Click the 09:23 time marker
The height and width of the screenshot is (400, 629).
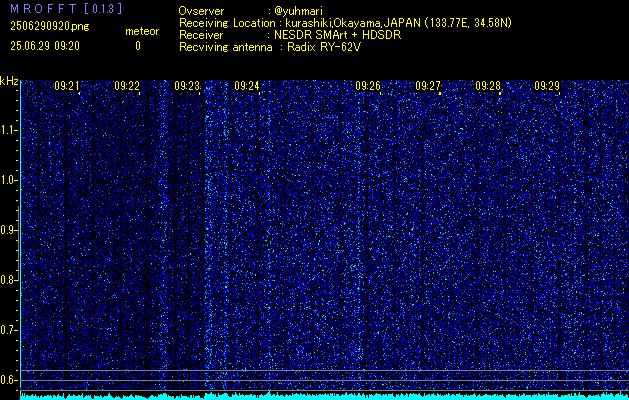coord(187,86)
